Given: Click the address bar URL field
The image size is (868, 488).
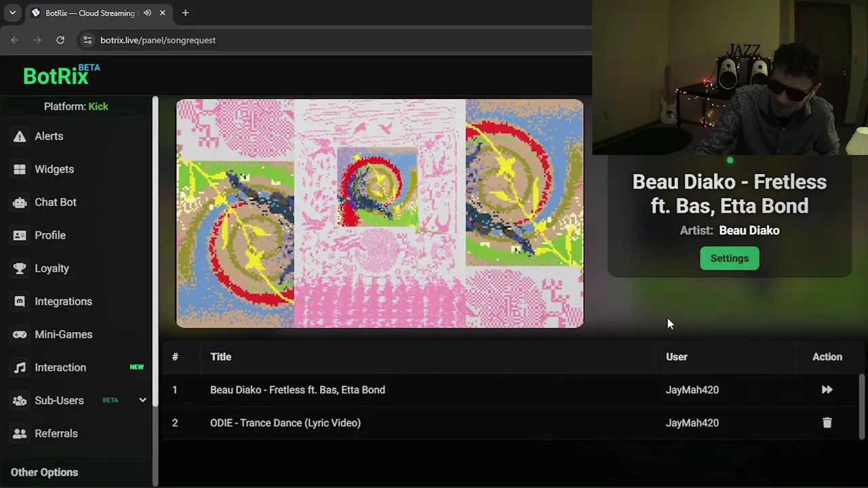Looking at the screenshot, I should click(332, 40).
